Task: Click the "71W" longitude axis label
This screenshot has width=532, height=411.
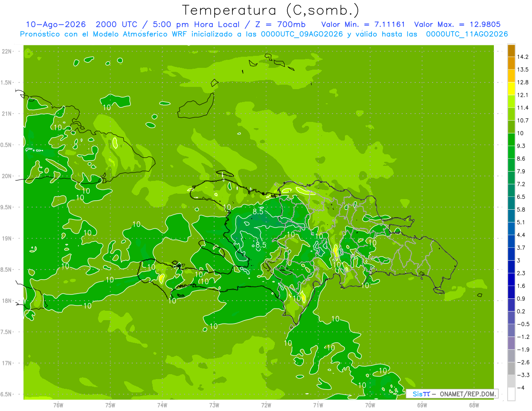Action: tap(318, 405)
